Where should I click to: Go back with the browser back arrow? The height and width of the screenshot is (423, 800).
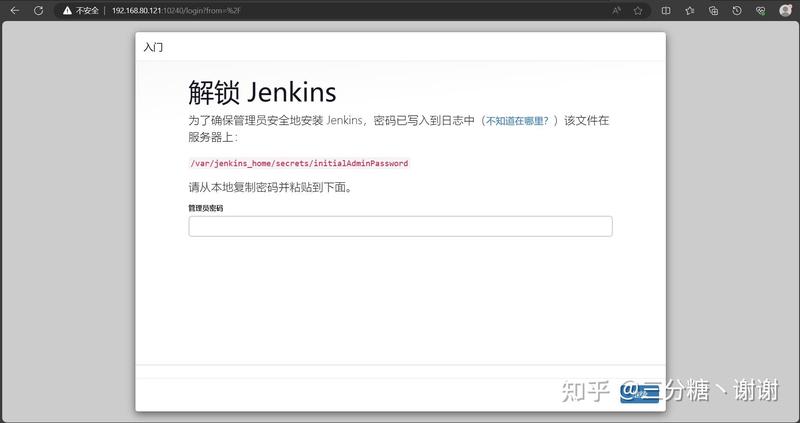coord(14,10)
